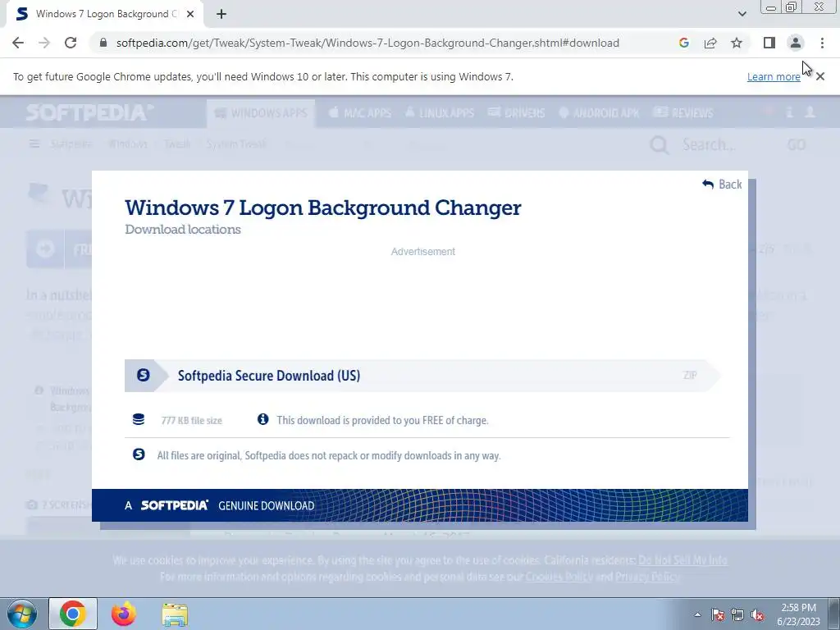840x630 pixels.
Task: Select the Windows 7 Logon Background tab
Action: coord(105,15)
